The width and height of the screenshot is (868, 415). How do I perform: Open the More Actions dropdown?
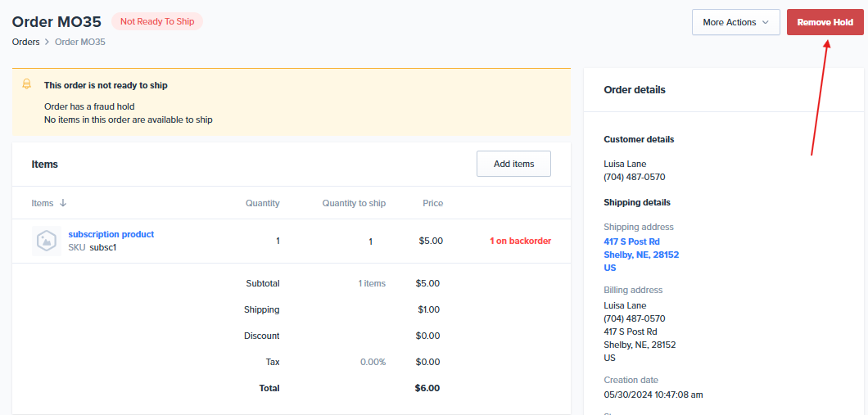735,22
